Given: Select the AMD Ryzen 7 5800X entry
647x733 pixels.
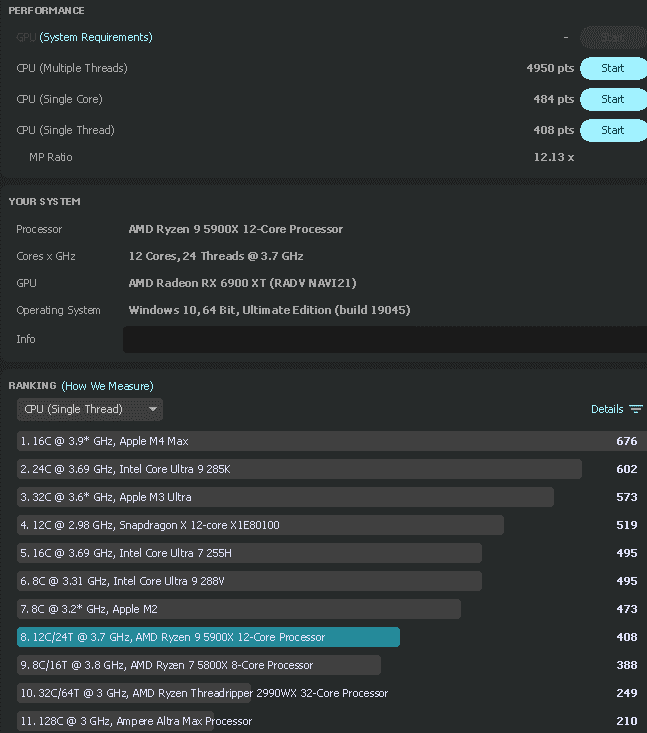Looking at the screenshot, I should click(198, 665).
